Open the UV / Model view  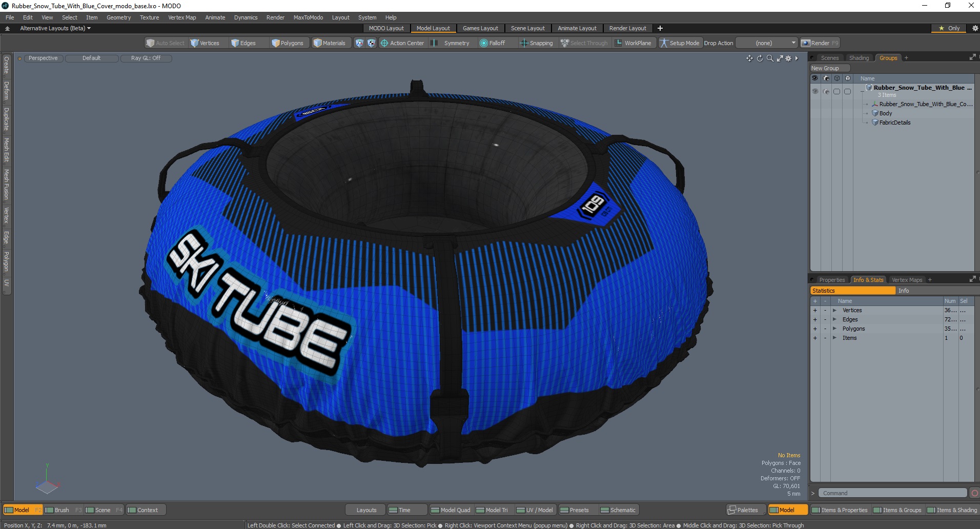tap(535, 510)
